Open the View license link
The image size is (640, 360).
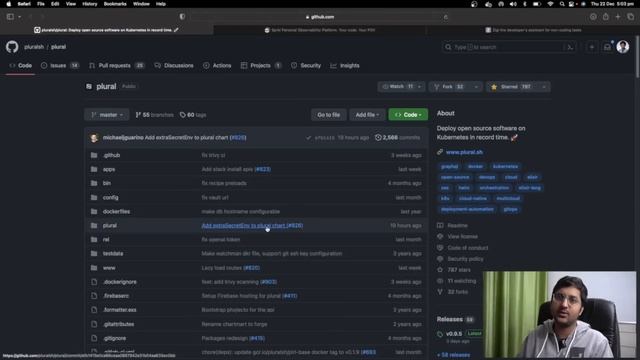click(462, 236)
